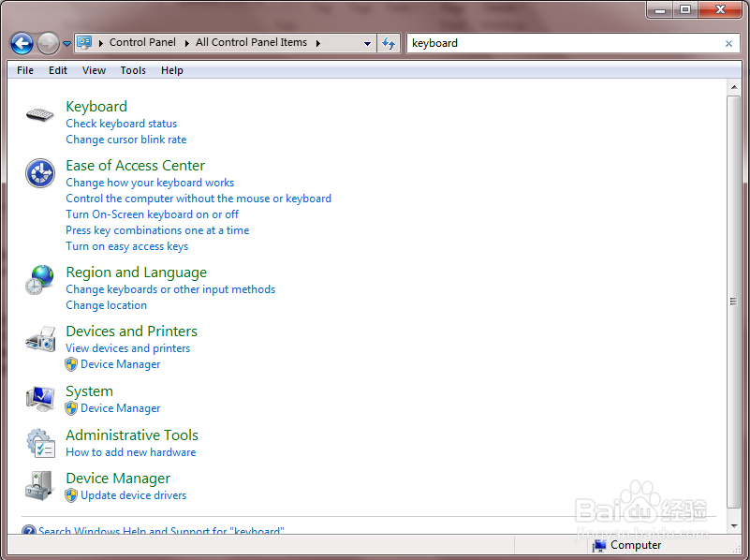Open the Administrative Tools gear icon

pyautogui.click(x=40, y=442)
